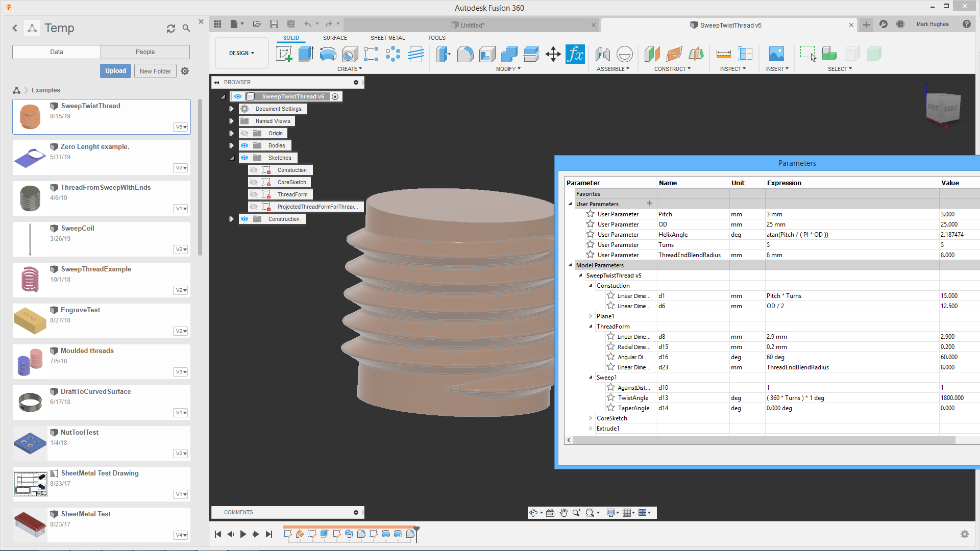Open Job Status clock icon
This screenshot has width=980, height=551.
pos(900,24)
